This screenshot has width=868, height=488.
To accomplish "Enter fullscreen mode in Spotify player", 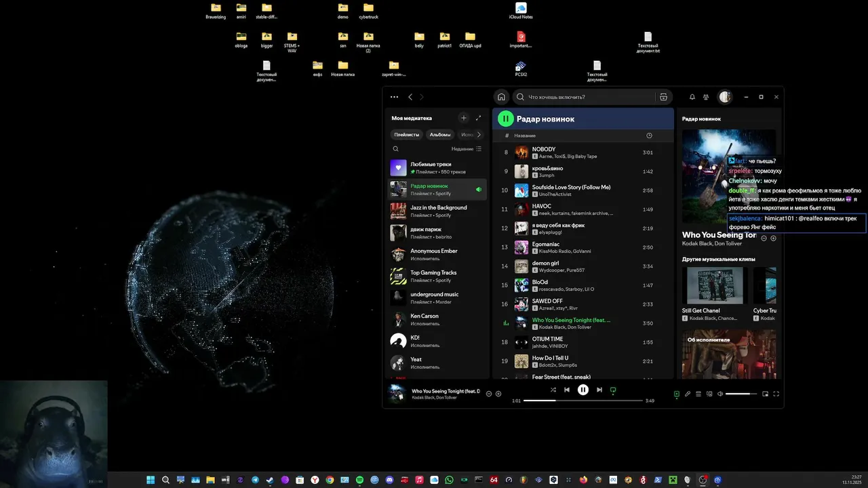I will (776, 394).
